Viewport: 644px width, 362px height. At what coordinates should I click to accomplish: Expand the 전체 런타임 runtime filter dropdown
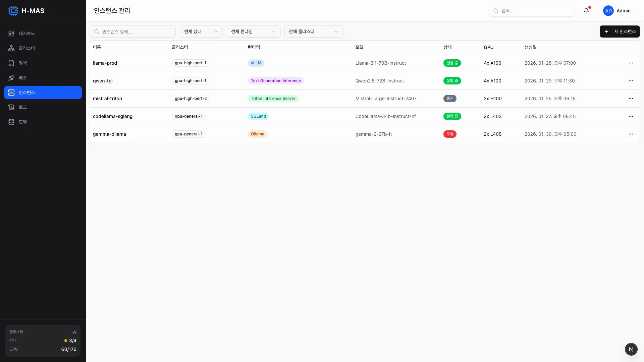253,32
